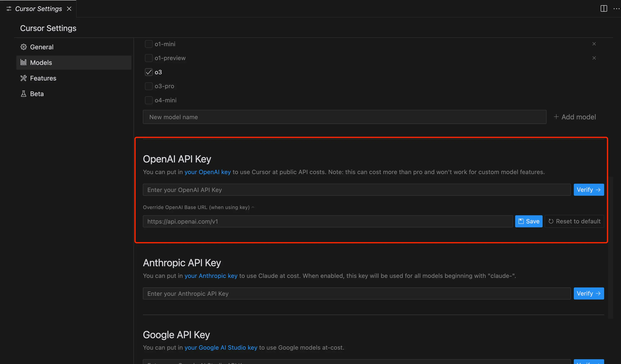Tick the o3-pro model checkbox

[x=149, y=86]
